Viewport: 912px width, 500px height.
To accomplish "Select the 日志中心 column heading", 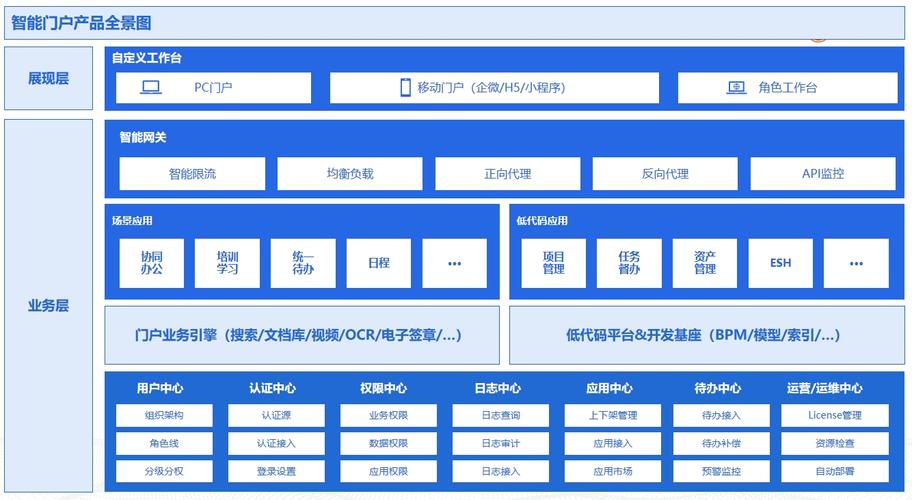I will pos(498,388).
